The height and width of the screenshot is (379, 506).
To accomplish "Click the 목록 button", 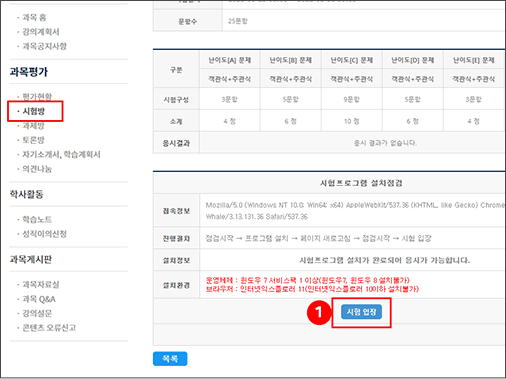I will click(170, 359).
